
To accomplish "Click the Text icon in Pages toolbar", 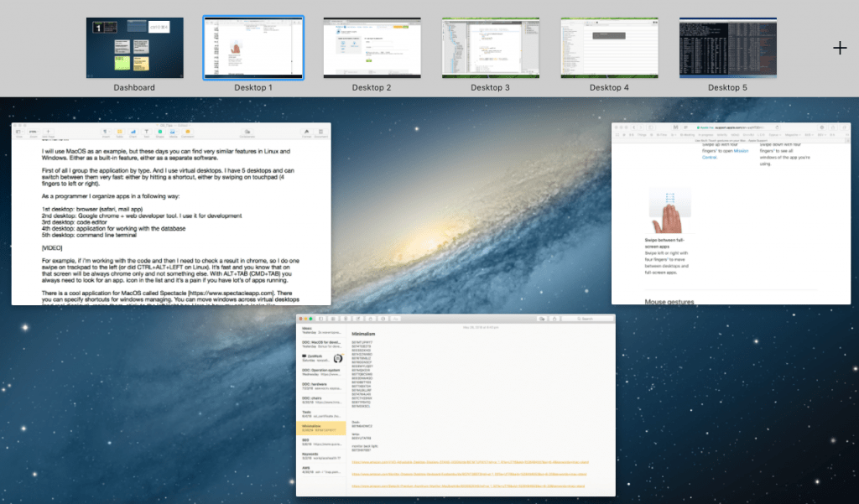I will point(147,132).
